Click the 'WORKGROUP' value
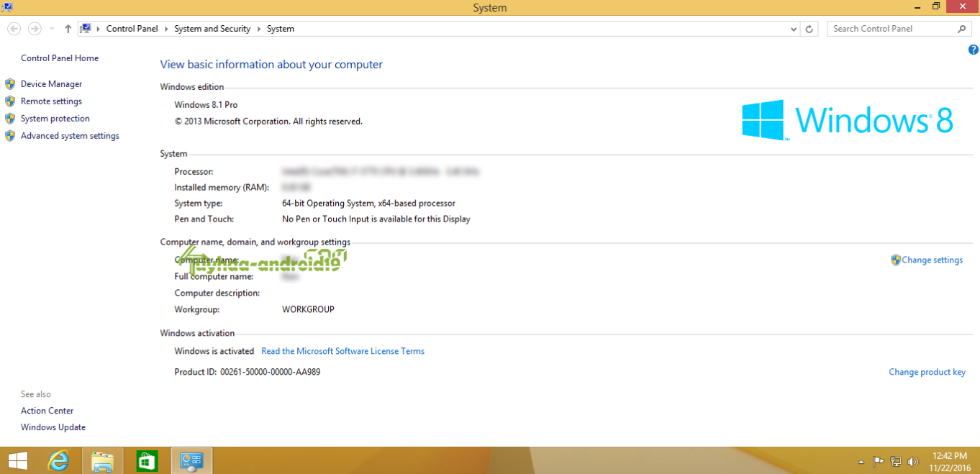The height and width of the screenshot is (474, 980). click(308, 309)
